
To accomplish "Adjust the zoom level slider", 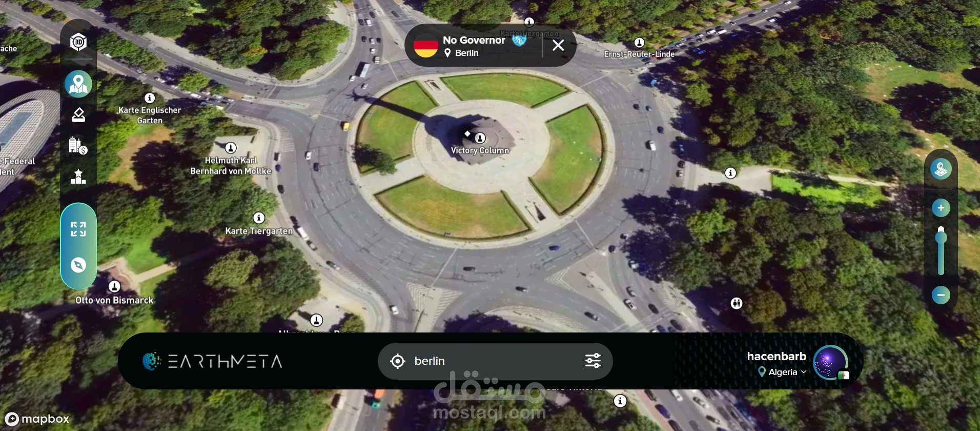I will tap(941, 250).
